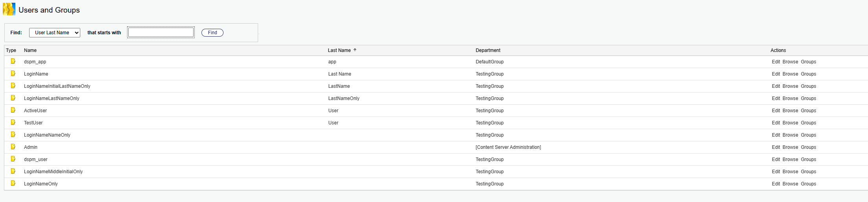Click the user icon beside LoginName

tap(13, 74)
